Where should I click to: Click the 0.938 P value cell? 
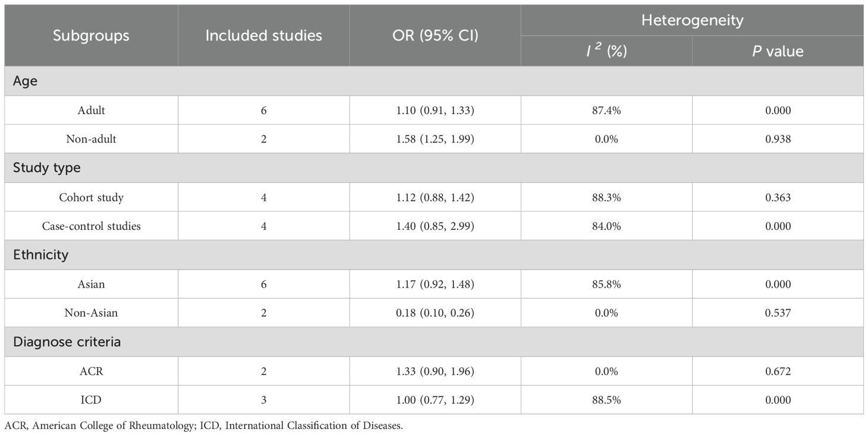pyautogui.click(x=778, y=140)
